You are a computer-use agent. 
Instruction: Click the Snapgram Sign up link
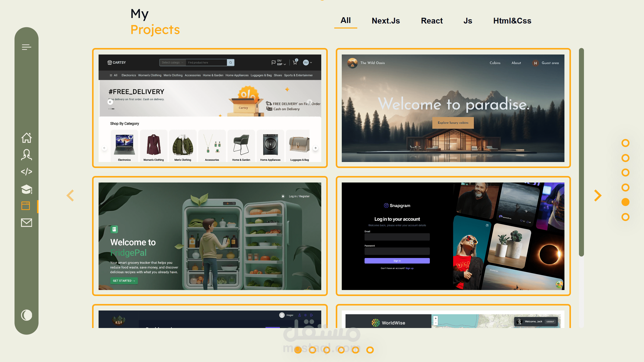[409, 268]
